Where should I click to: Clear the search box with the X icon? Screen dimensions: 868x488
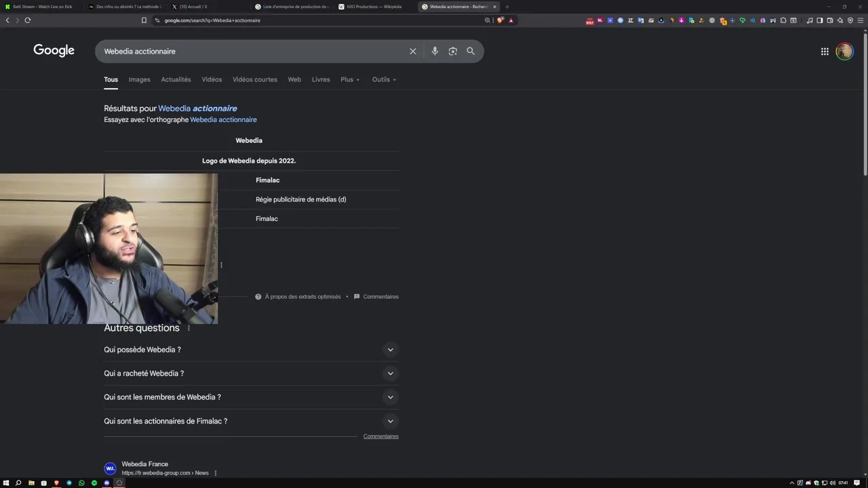pos(412,52)
